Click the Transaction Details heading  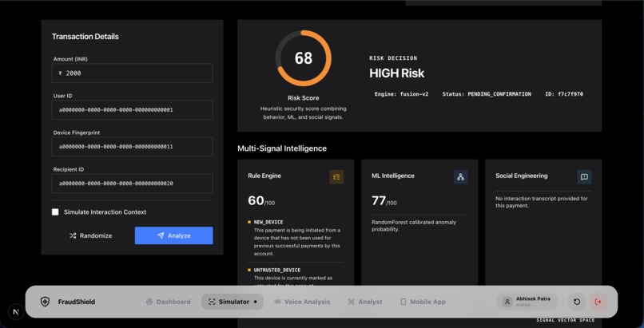click(x=85, y=37)
